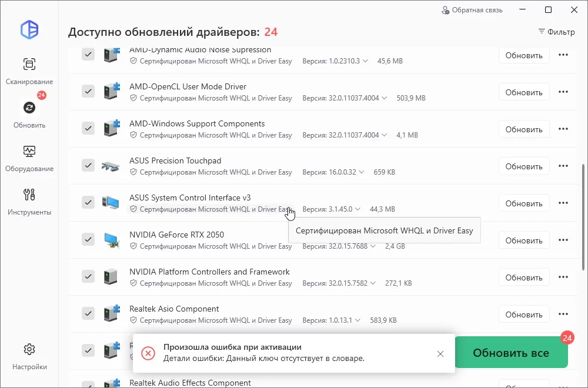
Task: Click certification shield icon for AMD-Windows Support Components
Action: [133, 135]
